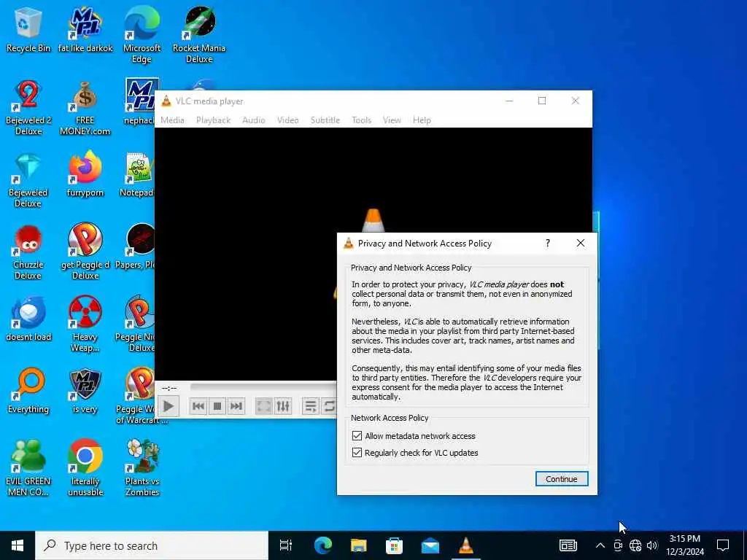This screenshot has height=560, width=747.
Task: Open Microsoft Store from the taskbar
Action: pyautogui.click(x=394, y=545)
